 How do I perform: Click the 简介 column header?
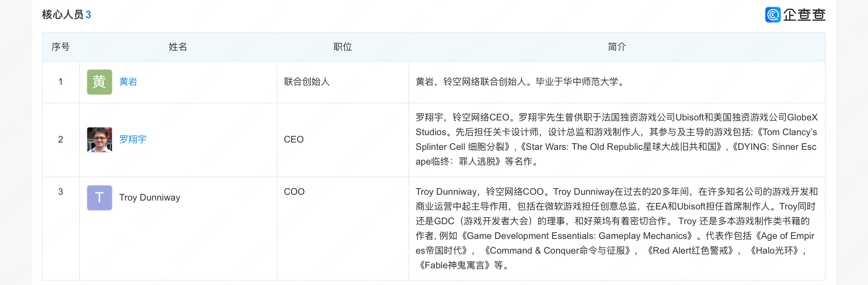pyautogui.click(x=617, y=47)
